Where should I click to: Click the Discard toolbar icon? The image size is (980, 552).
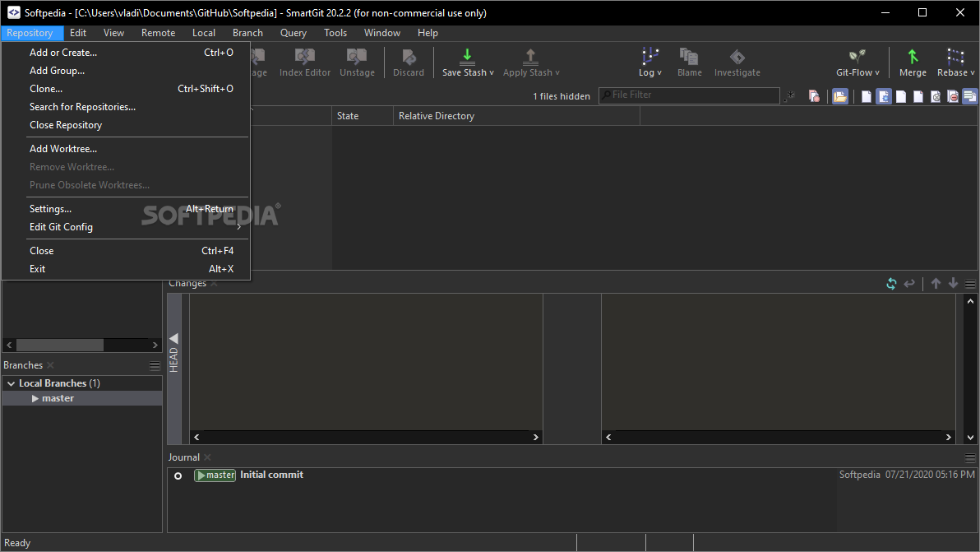tap(409, 58)
